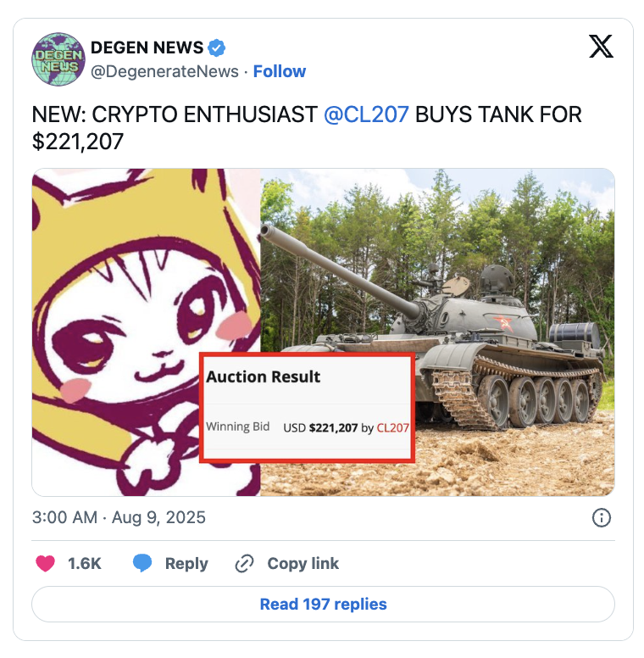Click the blue verified badge
Screen dimensions: 644x658
coord(216,47)
